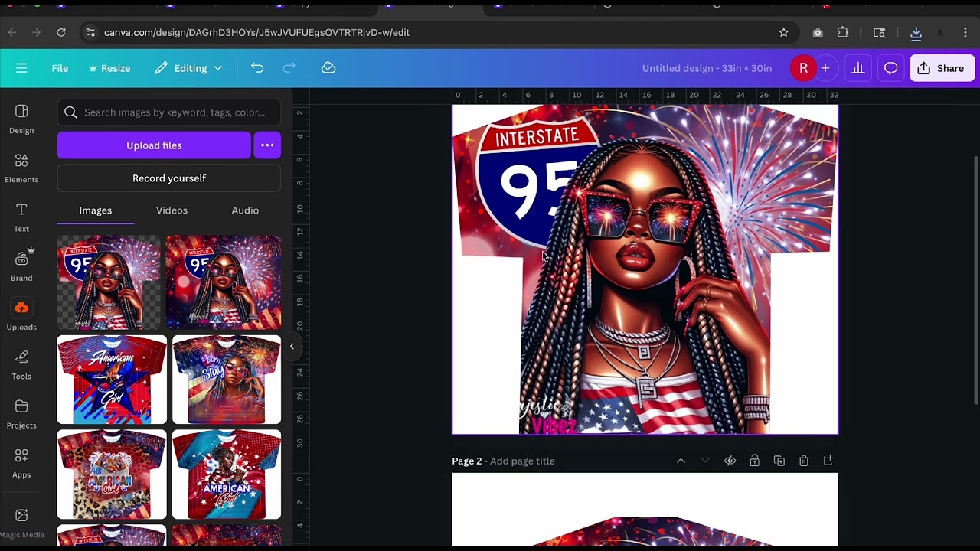The image size is (980, 551).
Task: Select the transparent Interstate 95 upload thumbnail
Action: (x=109, y=282)
